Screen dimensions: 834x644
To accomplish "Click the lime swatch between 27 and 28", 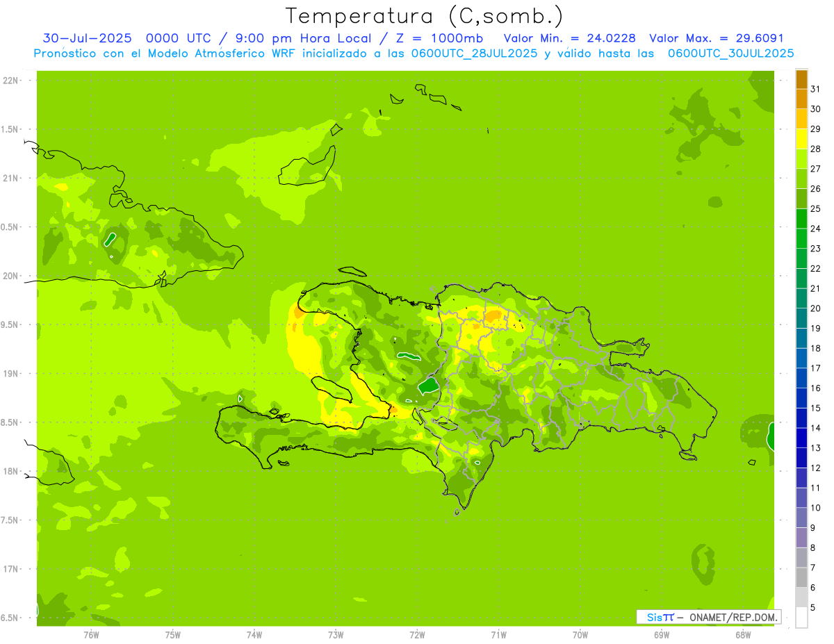I will pos(801,158).
